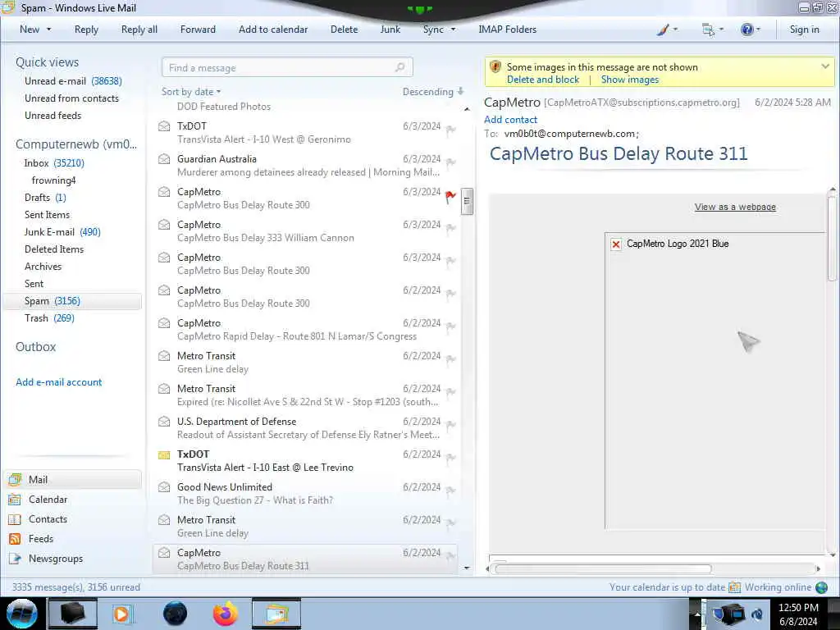The image size is (840, 630).
Task: Show hidden system tray icons arrow
Action: [x=697, y=614]
